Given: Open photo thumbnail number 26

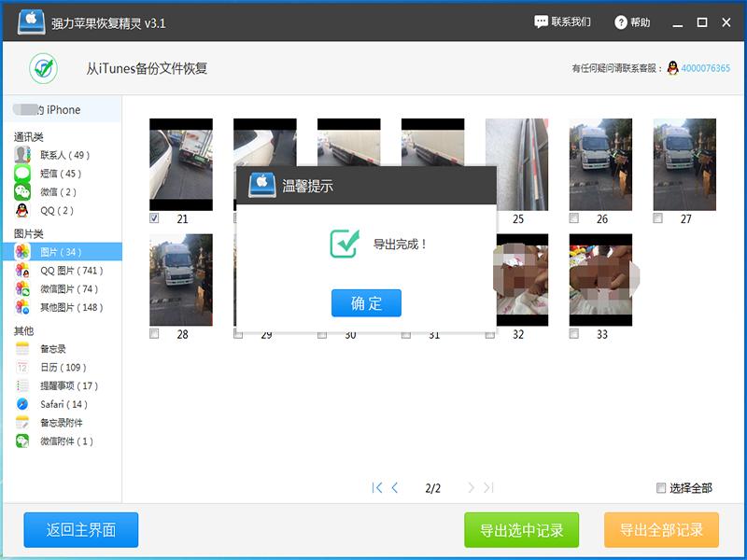Looking at the screenshot, I should [x=599, y=164].
